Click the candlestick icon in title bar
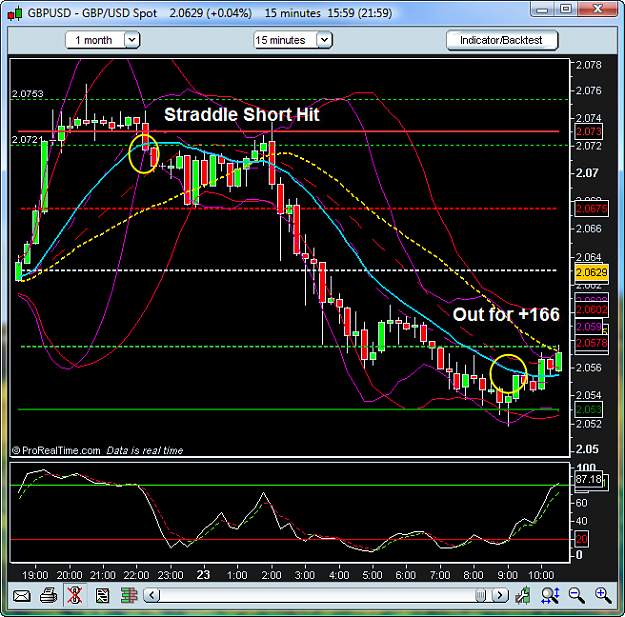The width and height of the screenshot is (625, 617). coord(15,14)
